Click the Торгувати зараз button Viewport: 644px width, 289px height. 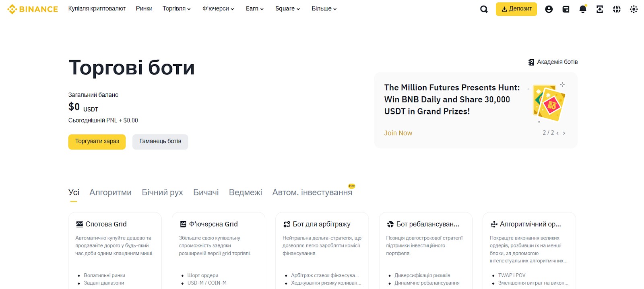(97, 141)
